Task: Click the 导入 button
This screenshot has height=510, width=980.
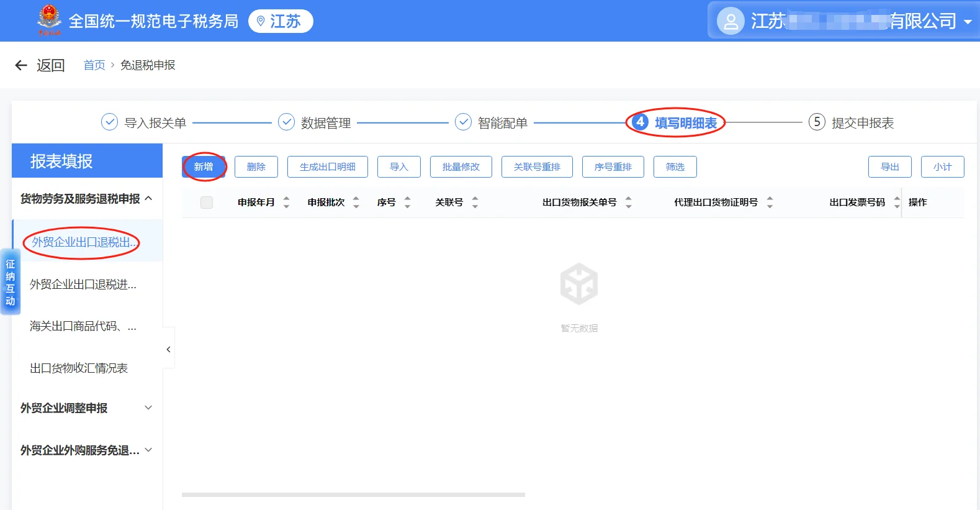Action: [x=399, y=166]
